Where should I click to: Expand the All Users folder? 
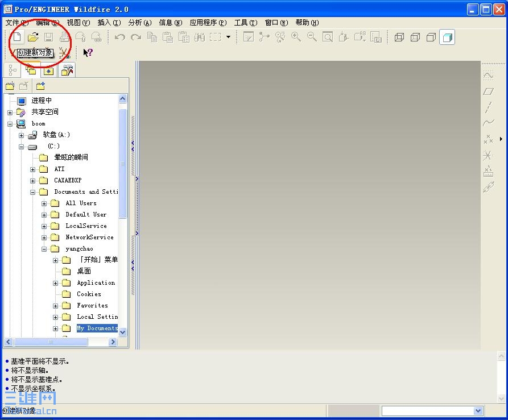[44, 203]
